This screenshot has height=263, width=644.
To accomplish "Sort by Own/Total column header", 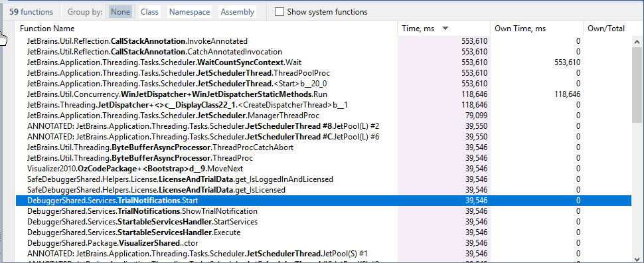I will [x=607, y=29].
